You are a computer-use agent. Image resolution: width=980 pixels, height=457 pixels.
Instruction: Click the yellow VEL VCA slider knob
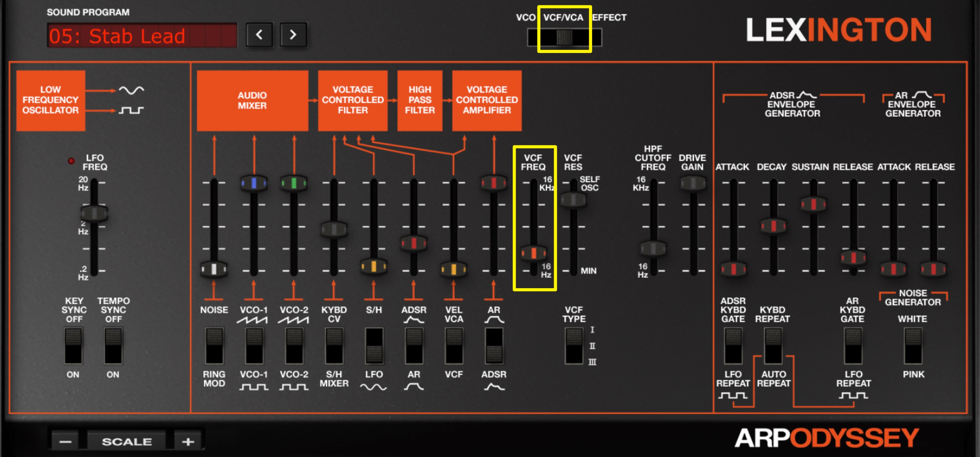pos(454,269)
